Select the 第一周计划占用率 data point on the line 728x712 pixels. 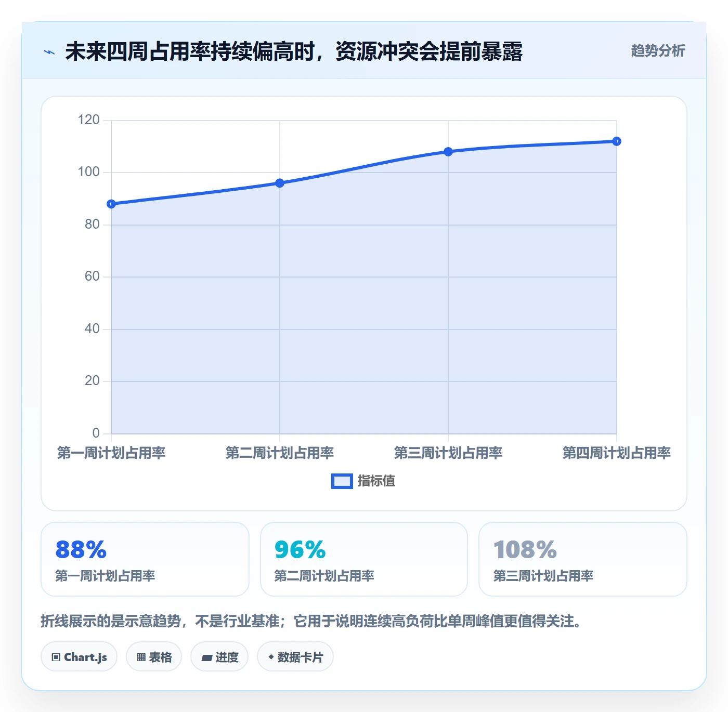coord(111,204)
